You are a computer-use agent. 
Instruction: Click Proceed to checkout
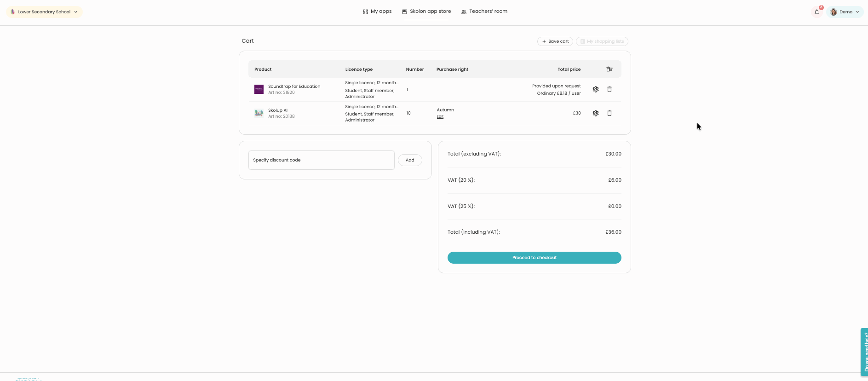pos(534,258)
